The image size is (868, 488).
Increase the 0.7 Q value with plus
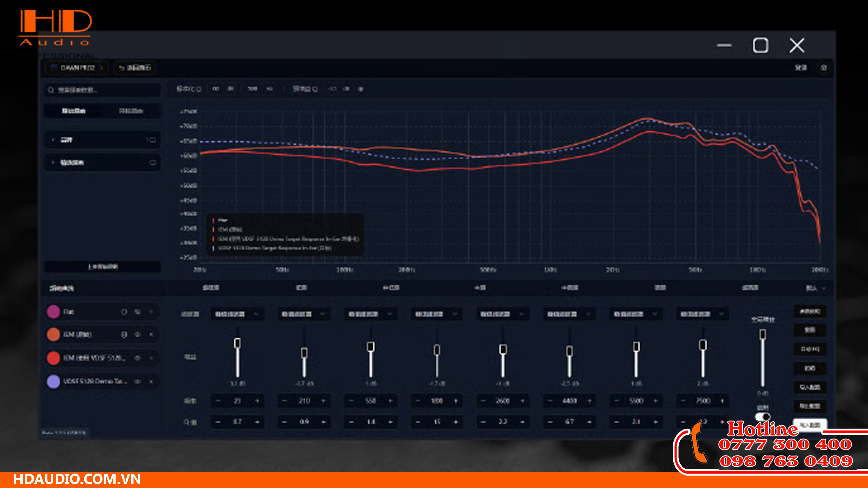[x=257, y=422]
